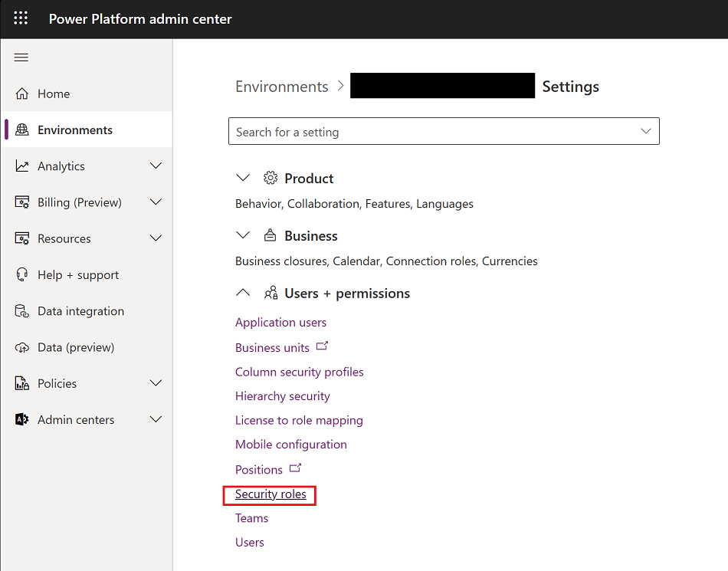Open the Resources sidebar menu
Image resolution: width=728 pixels, height=571 pixels.
[156, 238]
